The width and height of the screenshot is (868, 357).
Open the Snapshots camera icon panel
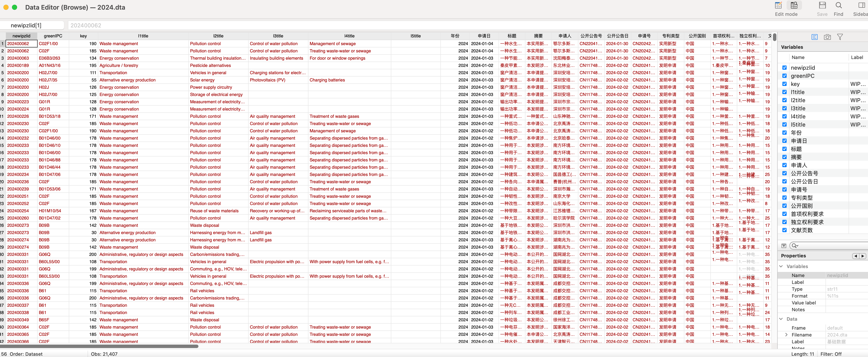pyautogui.click(x=827, y=37)
